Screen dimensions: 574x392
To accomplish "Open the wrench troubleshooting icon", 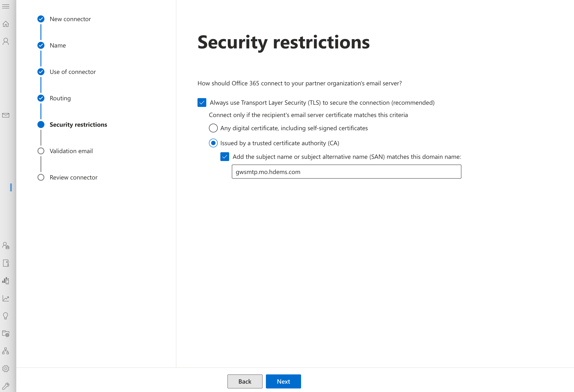I will click(5, 386).
